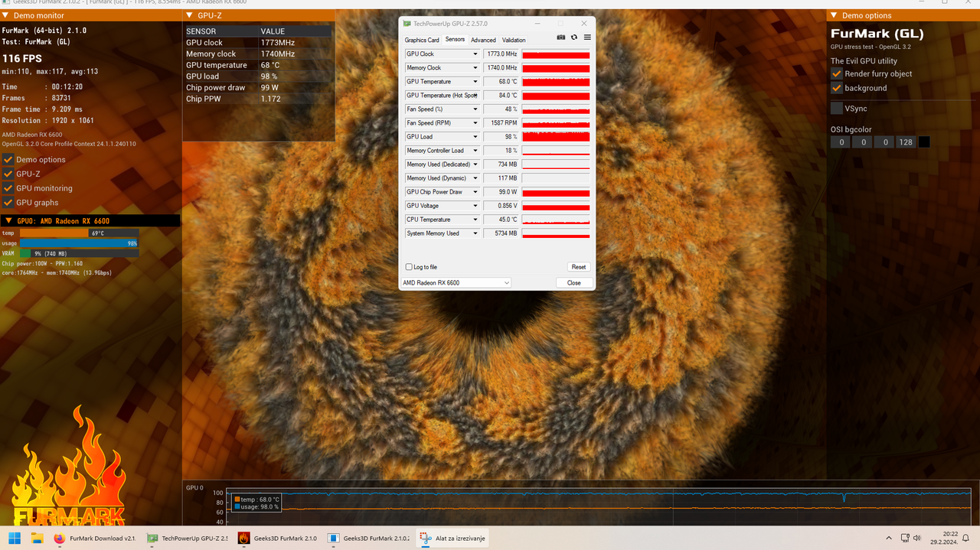The height and width of the screenshot is (550, 980).
Task: Take a GPU-Z screenshot with camera icon
Action: point(561,37)
